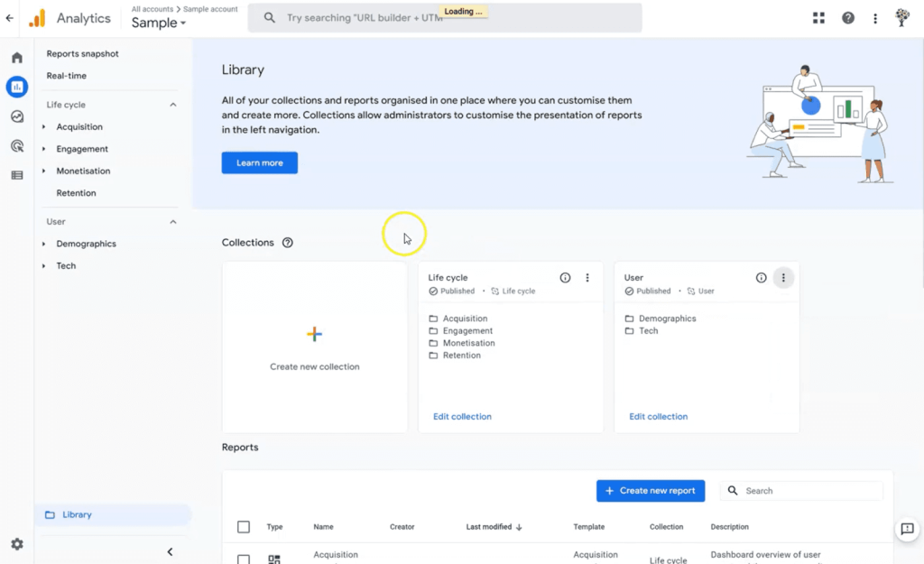
Task: Edit the User collection
Action: point(658,417)
